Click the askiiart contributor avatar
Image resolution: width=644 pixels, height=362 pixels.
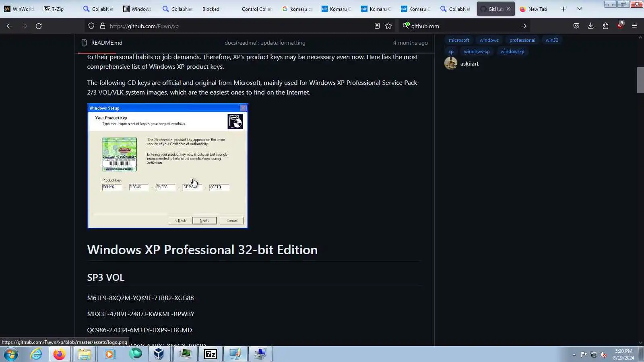click(451, 64)
